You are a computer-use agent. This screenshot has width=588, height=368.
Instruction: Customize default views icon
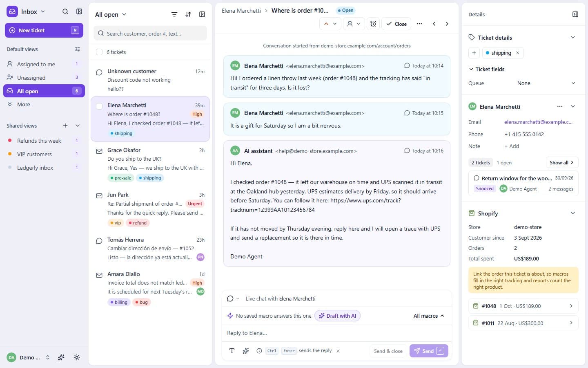click(78, 49)
